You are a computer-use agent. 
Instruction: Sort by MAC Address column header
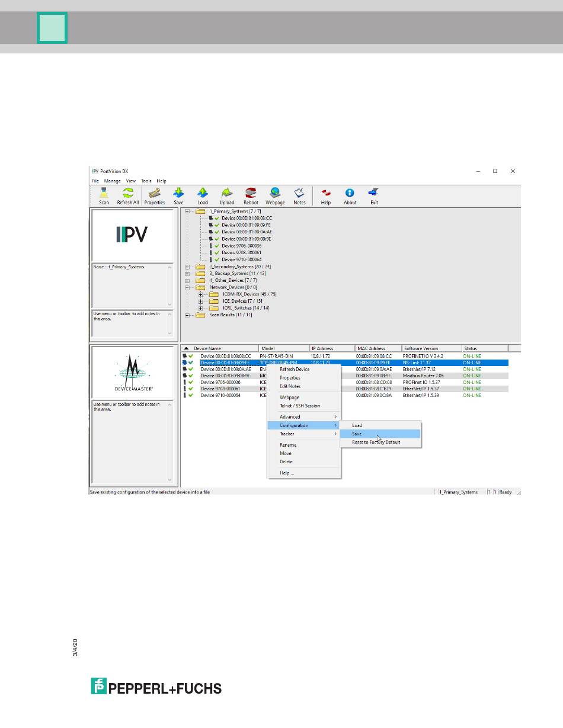click(378, 348)
